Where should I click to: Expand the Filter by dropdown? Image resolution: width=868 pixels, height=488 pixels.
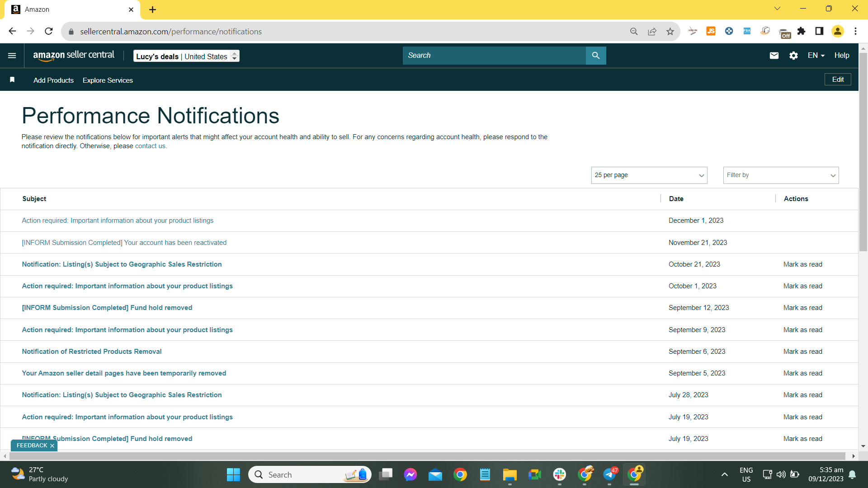[x=781, y=175]
